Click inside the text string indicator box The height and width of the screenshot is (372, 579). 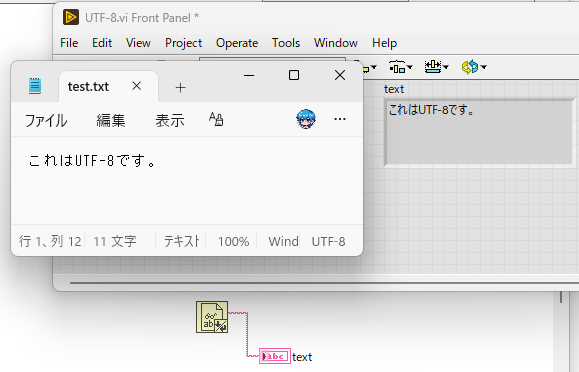[x=480, y=132]
